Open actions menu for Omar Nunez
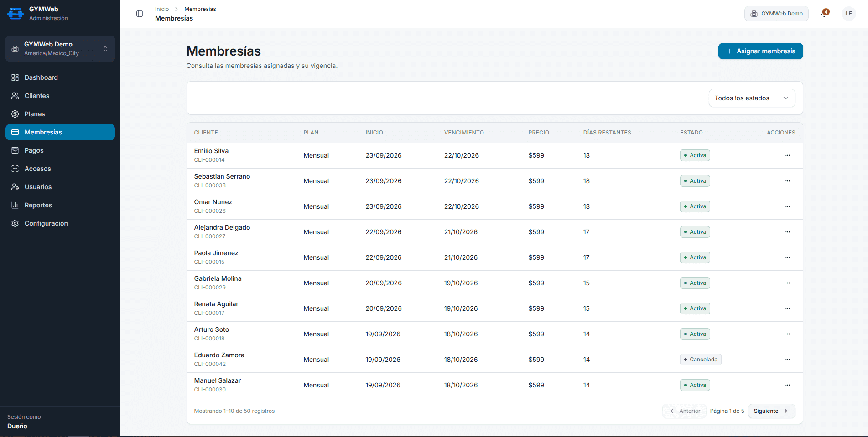 click(787, 206)
